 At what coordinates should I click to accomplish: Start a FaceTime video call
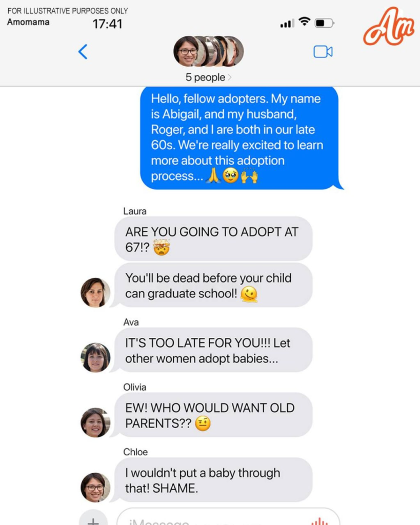point(323,52)
